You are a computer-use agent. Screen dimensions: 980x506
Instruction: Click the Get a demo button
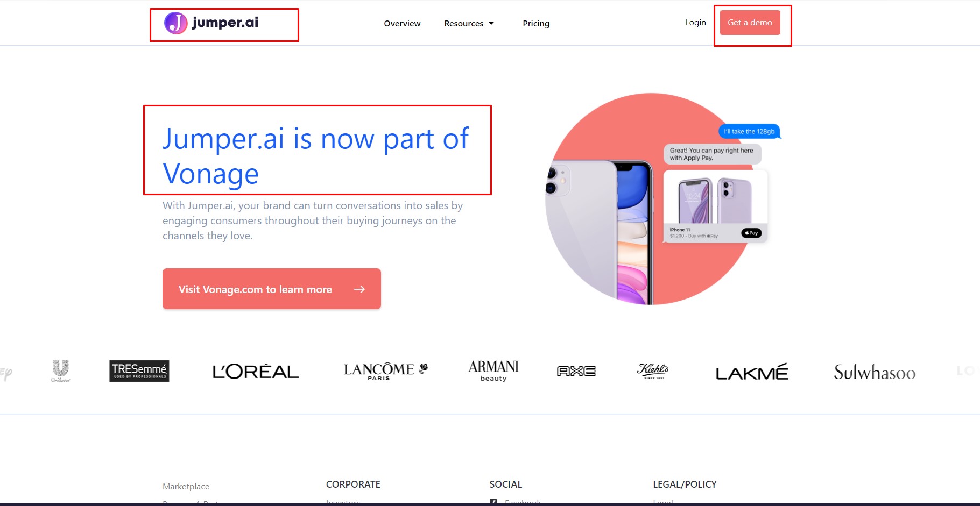750,23
